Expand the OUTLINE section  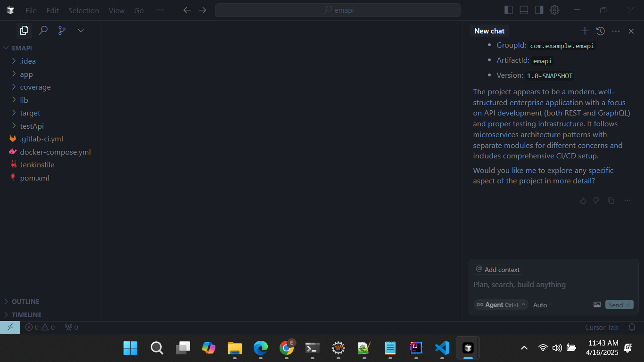50,302
